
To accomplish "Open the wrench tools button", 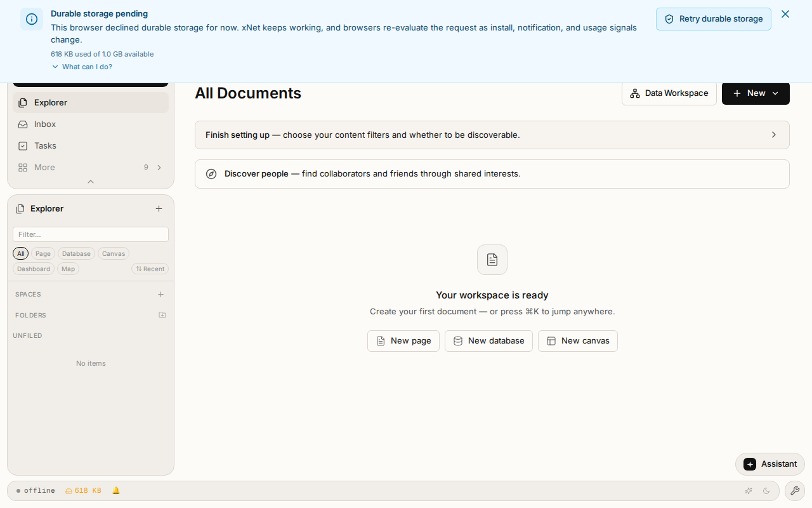I will coord(795,491).
